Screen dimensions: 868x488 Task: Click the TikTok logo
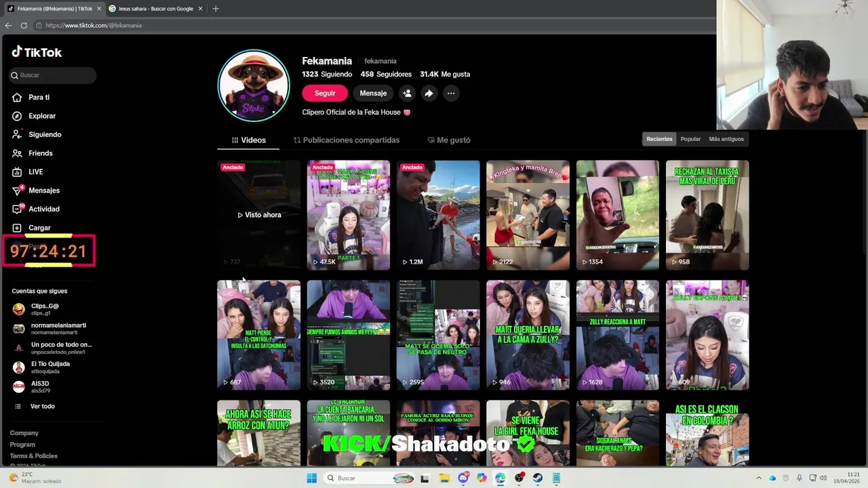point(37,52)
